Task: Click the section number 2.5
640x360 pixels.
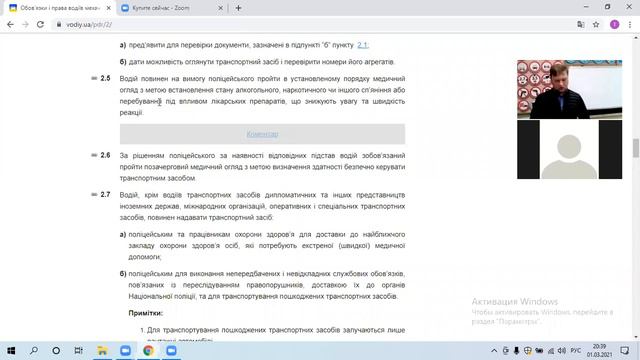Action: (105, 78)
